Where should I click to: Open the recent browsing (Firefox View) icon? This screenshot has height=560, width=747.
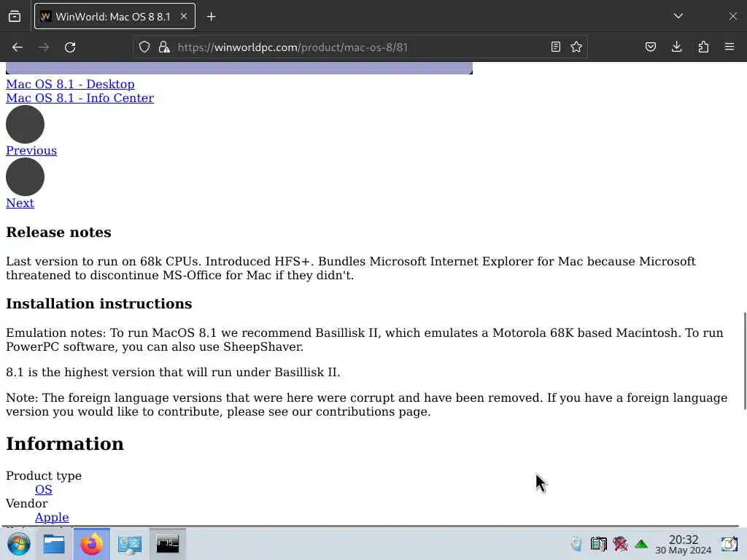[15, 17]
